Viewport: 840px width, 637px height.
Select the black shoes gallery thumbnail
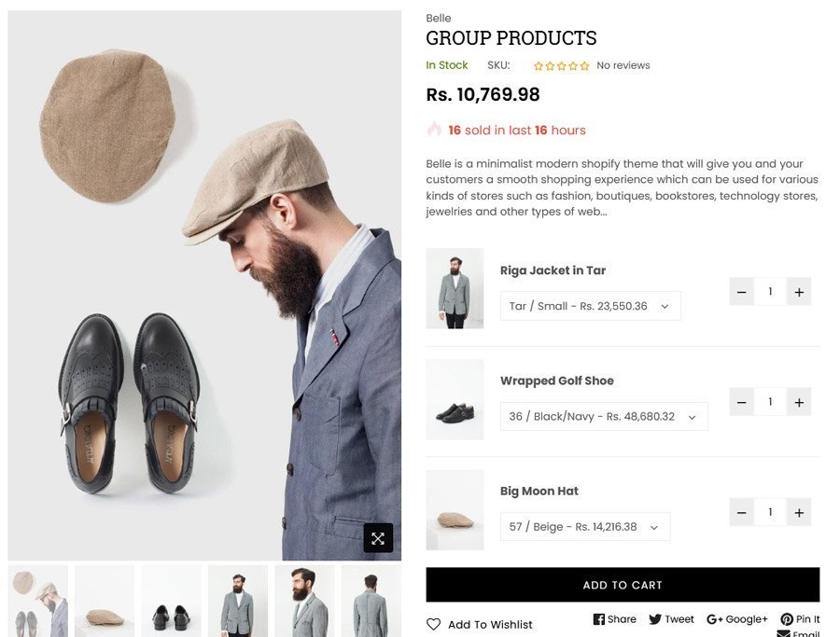(x=172, y=601)
